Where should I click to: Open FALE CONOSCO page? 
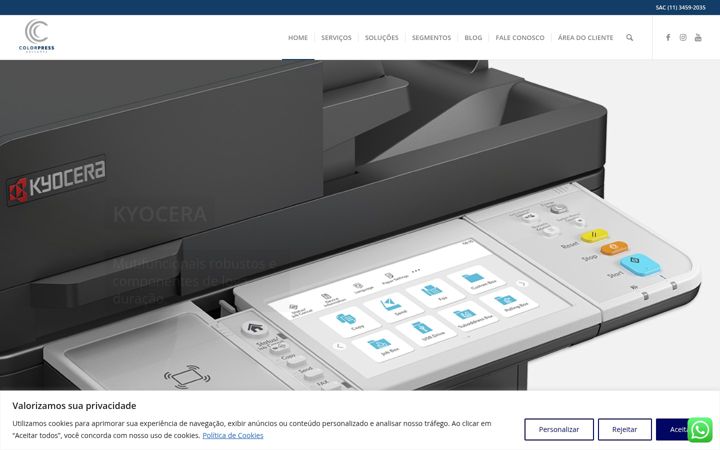coord(520,38)
